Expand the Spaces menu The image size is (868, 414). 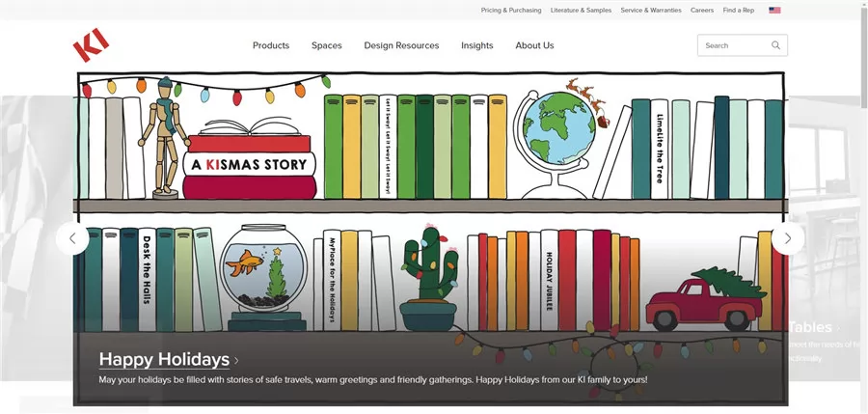(x=327, y=45)
